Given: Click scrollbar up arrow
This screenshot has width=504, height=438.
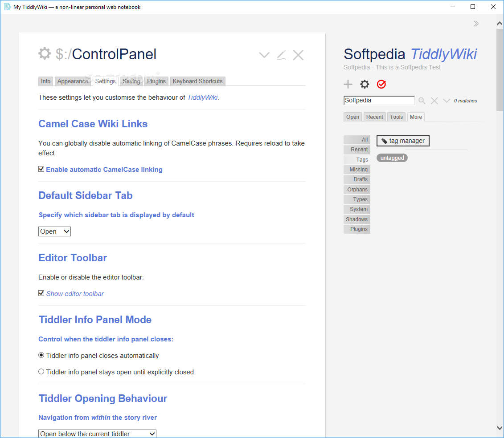Looking at the screenshot, I should click(x=500, y=23).
